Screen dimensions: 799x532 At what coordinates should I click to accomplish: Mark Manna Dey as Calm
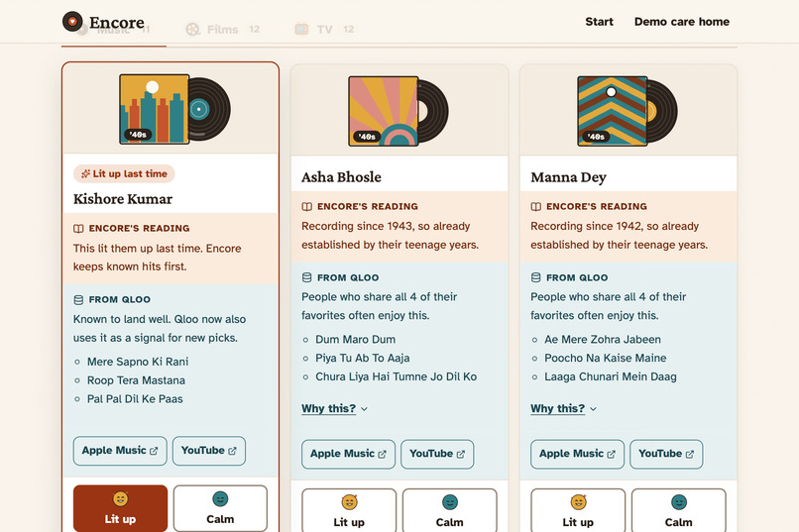tap(678, 510)
